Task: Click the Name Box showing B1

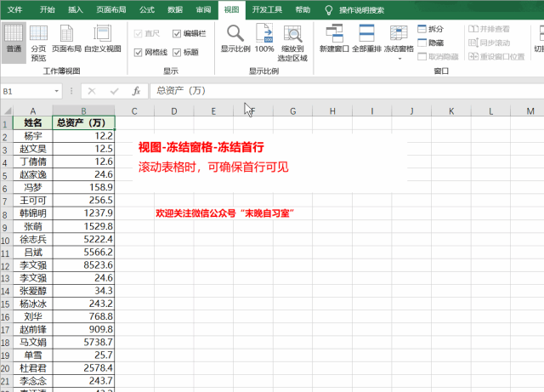Action: click(x=27, y=91)
